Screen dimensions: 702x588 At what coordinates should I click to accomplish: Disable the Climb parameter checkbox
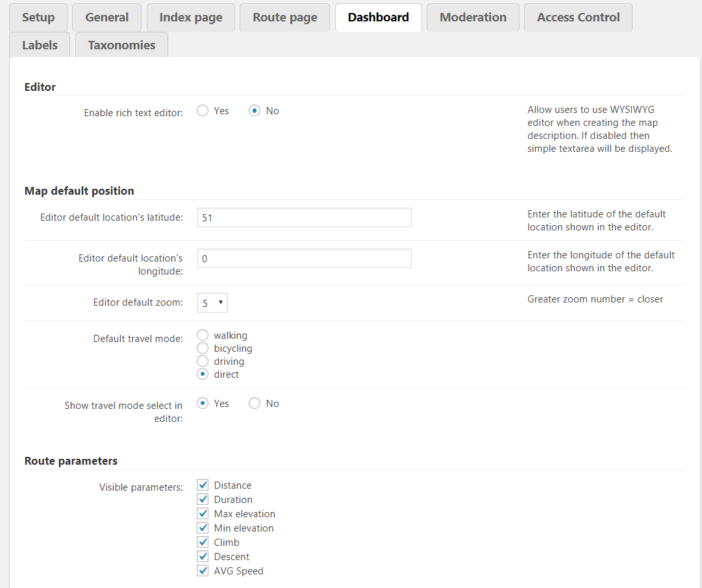[203, 542]
